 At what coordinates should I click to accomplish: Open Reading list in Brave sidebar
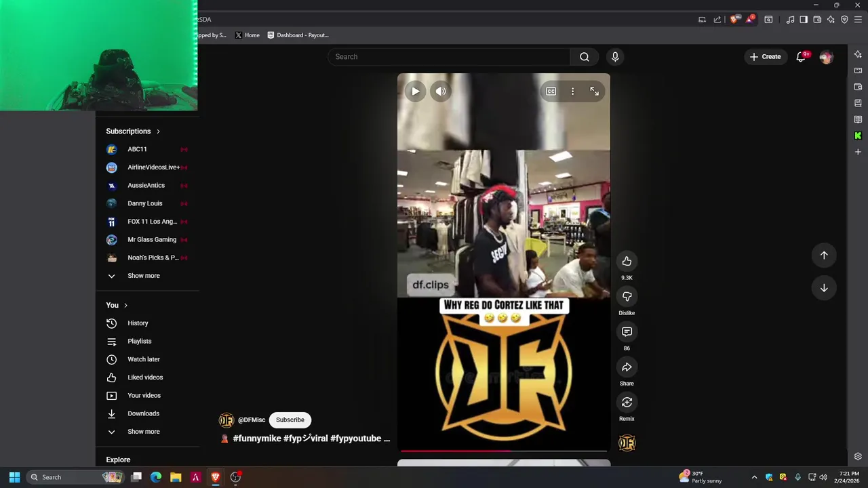coord(858,119)
